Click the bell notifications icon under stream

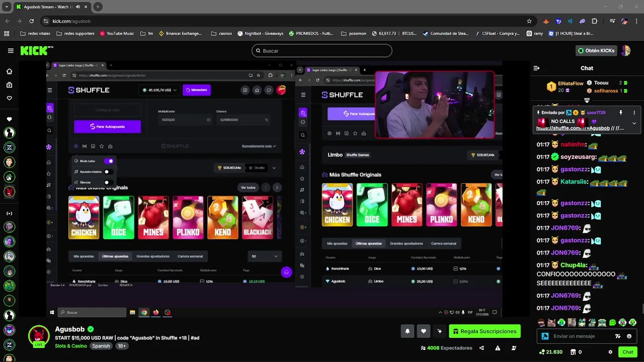point(408,331)
